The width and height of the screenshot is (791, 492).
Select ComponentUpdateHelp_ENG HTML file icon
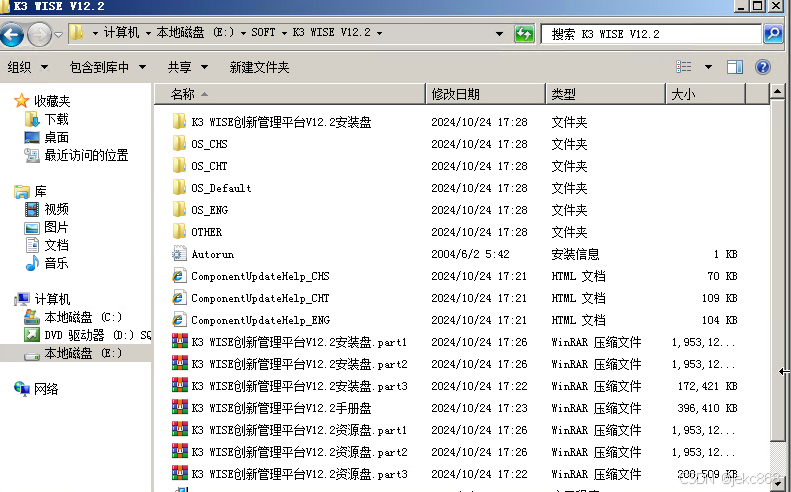(179, 319)
